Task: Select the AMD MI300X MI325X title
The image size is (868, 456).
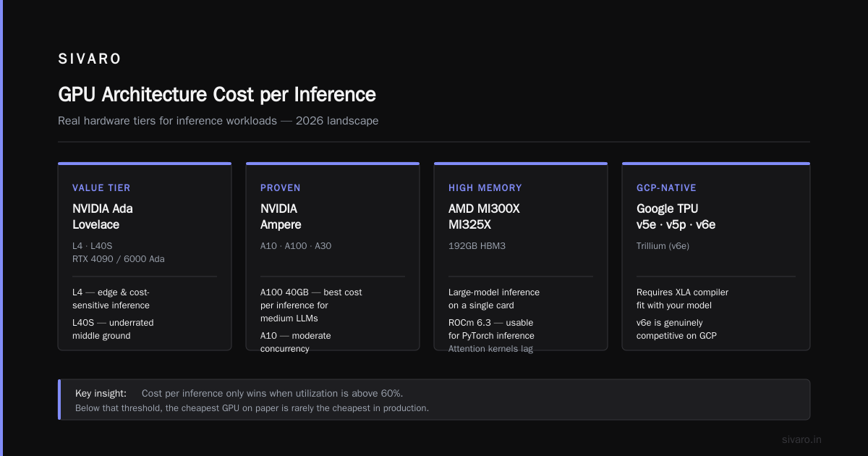Action: [x=484, y=216]
